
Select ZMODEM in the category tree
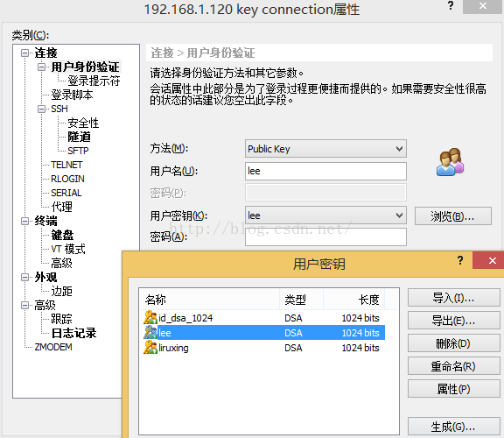53,347
